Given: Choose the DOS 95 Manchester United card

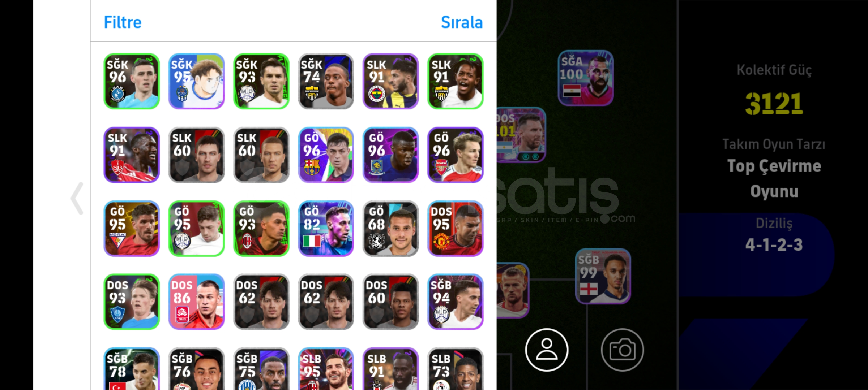Looking at the screenshot, I should click(455, 228).
